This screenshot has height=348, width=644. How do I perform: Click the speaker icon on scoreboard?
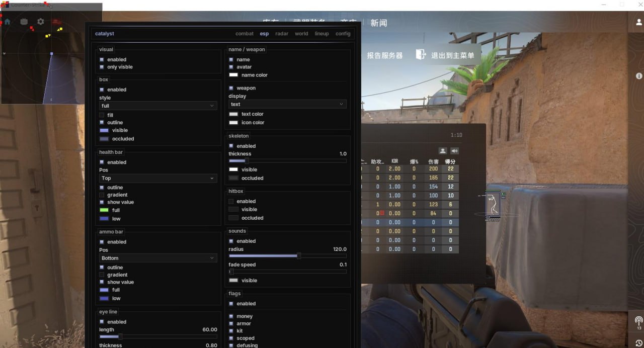coord(454,151)
